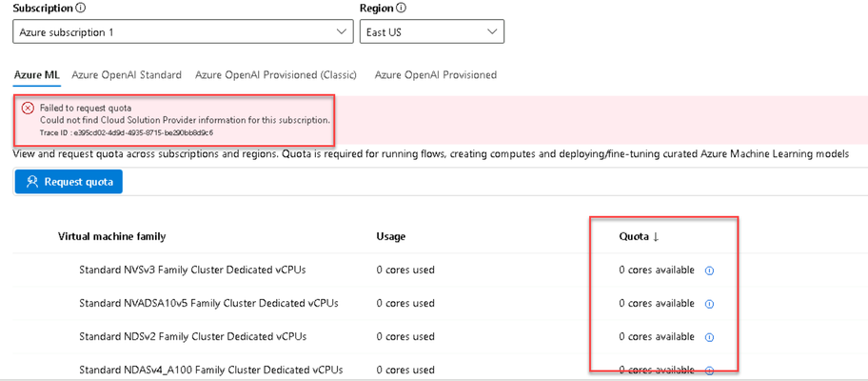868x381 pixels.
Task: Select Standard NDSv2 Family Cluster row
Action: [440, 336]
